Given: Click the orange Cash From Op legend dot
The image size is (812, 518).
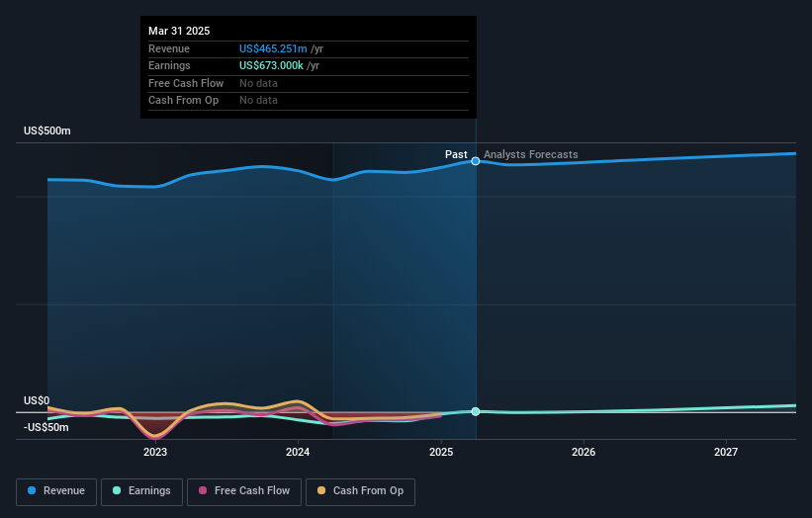Looking at the screenshot, I should tap(321, 490).
